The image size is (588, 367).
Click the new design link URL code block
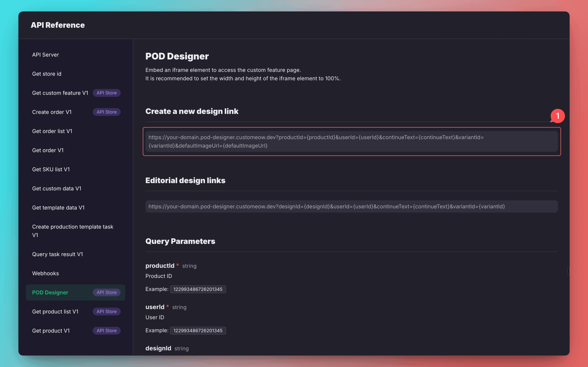351,141
